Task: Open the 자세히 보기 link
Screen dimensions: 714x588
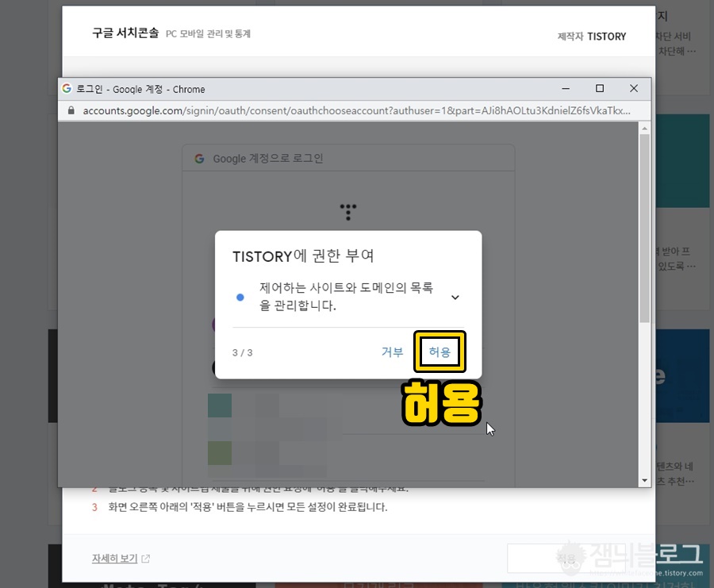Action: pos(115,558)
